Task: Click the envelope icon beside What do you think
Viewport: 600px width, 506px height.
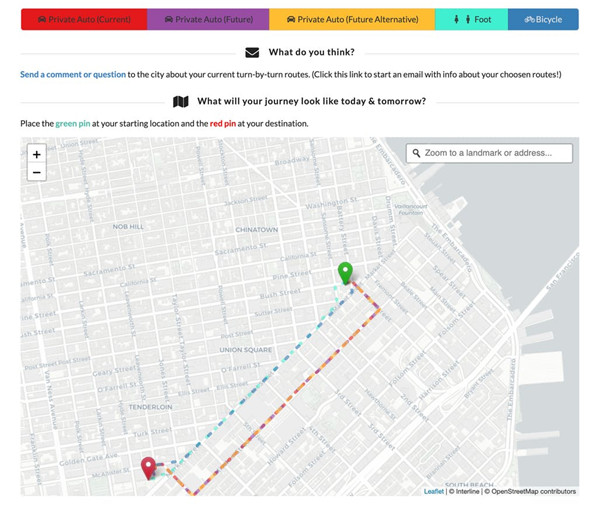Action: [x=252, y=52]
